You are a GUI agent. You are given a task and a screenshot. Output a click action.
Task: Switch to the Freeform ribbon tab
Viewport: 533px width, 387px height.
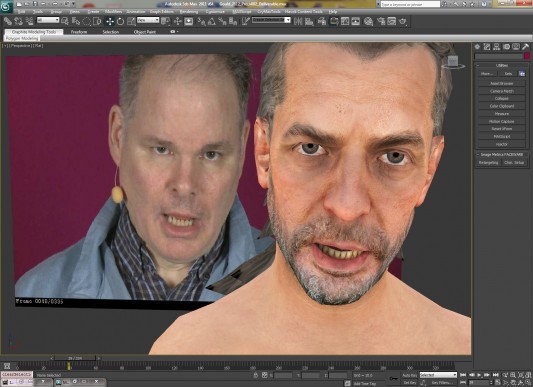tap(79, 32)
